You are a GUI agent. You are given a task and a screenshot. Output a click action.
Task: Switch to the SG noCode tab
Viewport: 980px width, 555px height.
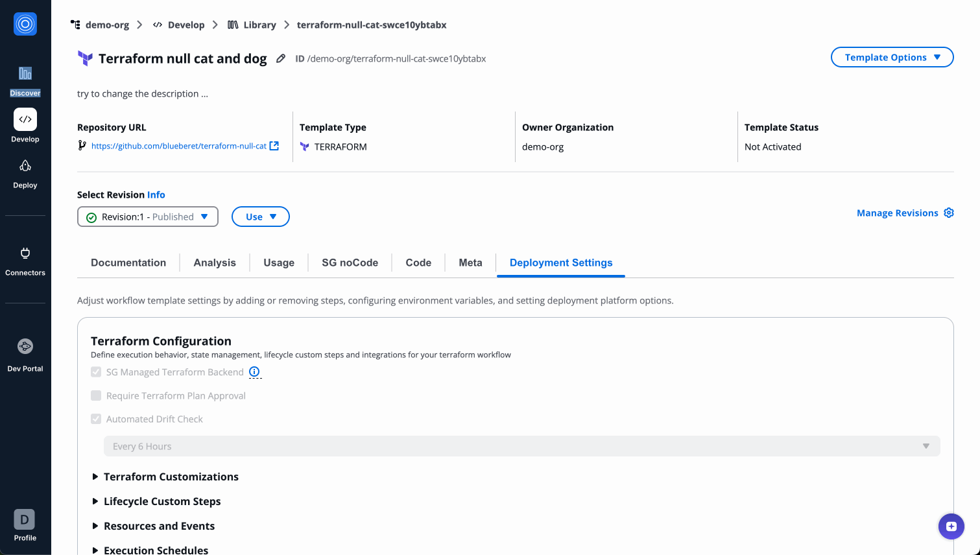tap(350, 263)
